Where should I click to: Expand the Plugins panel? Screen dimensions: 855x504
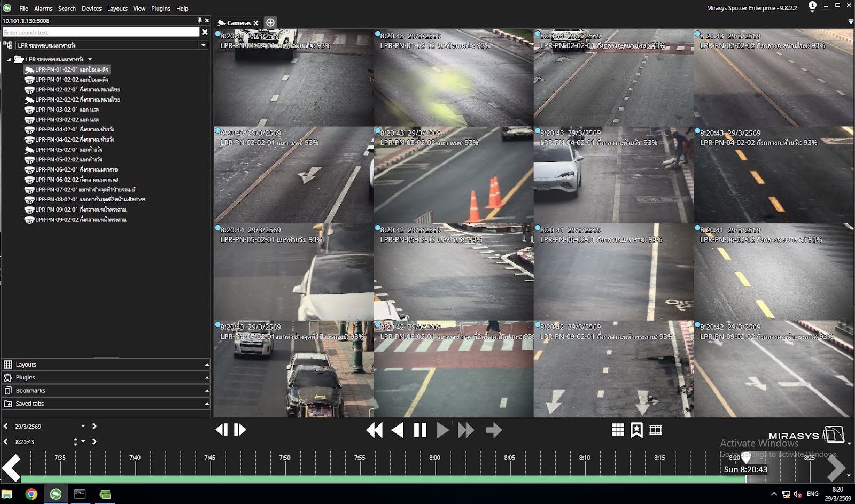pos(106,377)
